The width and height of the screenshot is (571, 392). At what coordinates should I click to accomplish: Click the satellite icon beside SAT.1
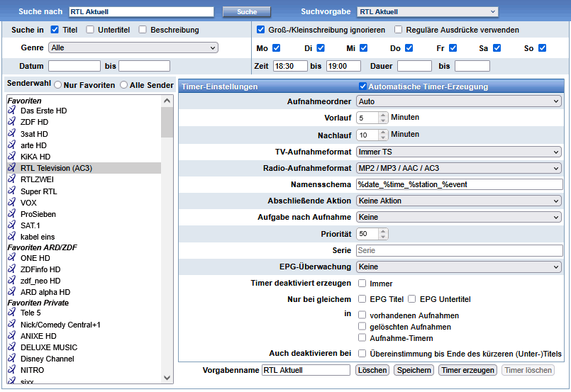(12, 225)
